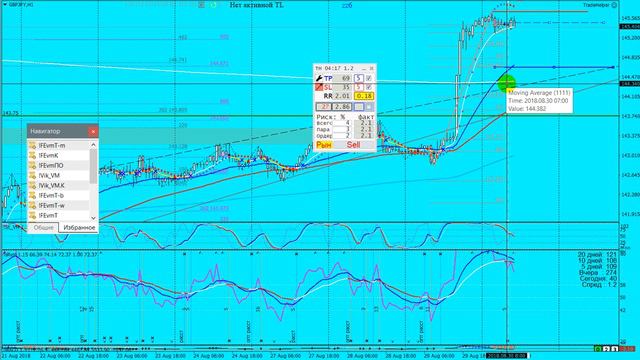This screenshot has width=640, height=360.
Task: Click the indicator icon of IFEvmT-m
Action: 33,145
